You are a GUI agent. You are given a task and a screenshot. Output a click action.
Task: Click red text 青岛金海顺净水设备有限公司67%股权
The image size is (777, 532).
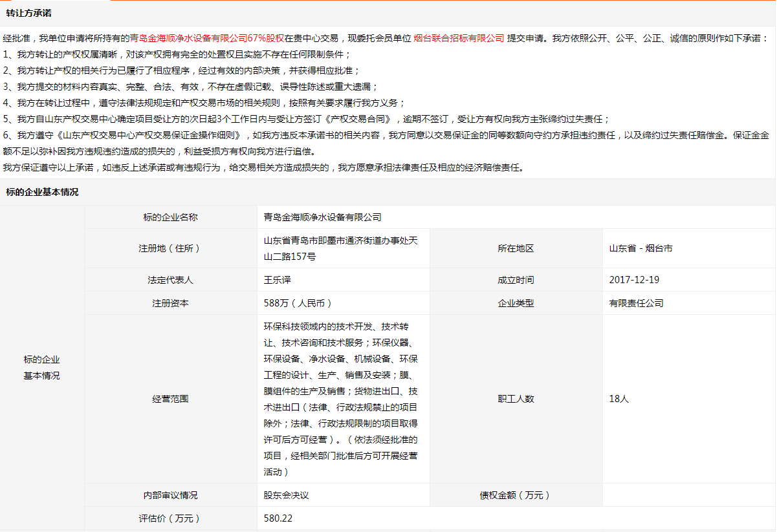[x=207, y=38]
